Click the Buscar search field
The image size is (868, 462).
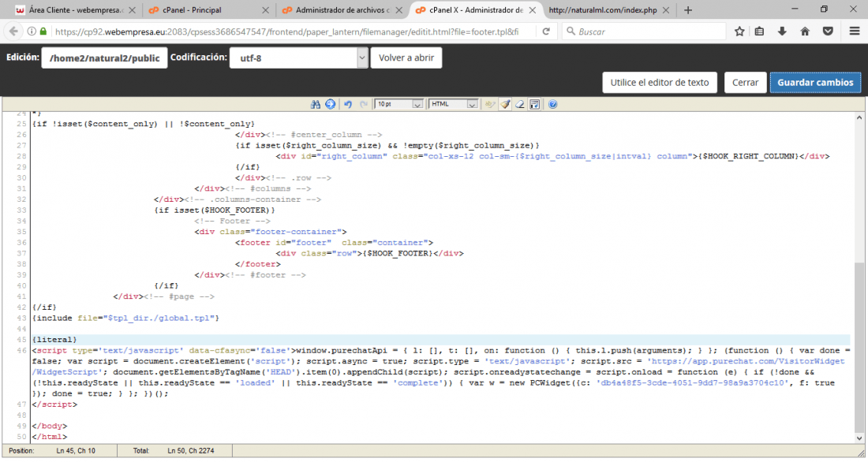coord(644,32)
